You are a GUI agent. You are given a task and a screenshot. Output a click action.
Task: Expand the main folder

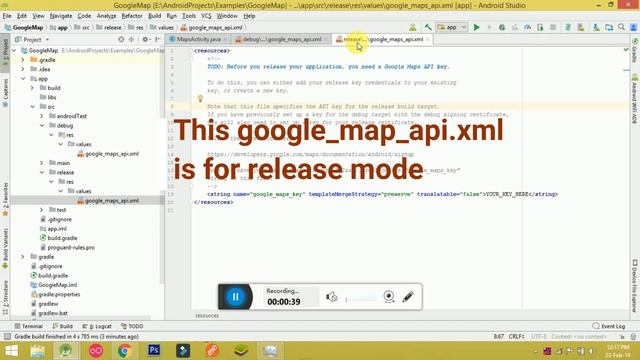[42, 163]
